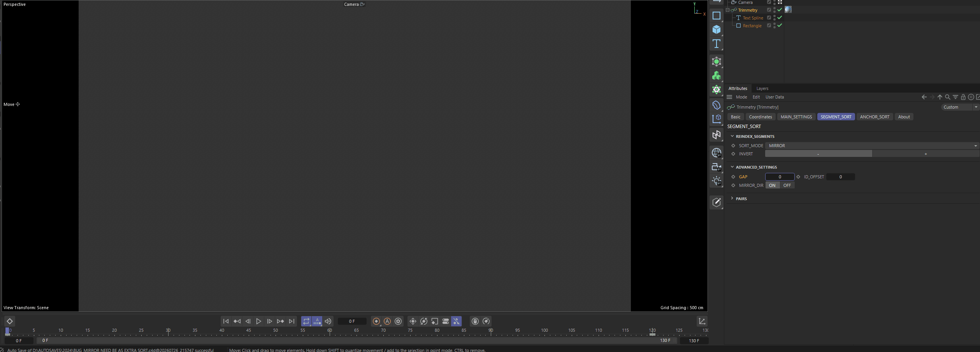Screen dimensions: 980x352
Task: Switch to the ANCHOR_SORT tab
Action: click(875, 117)
